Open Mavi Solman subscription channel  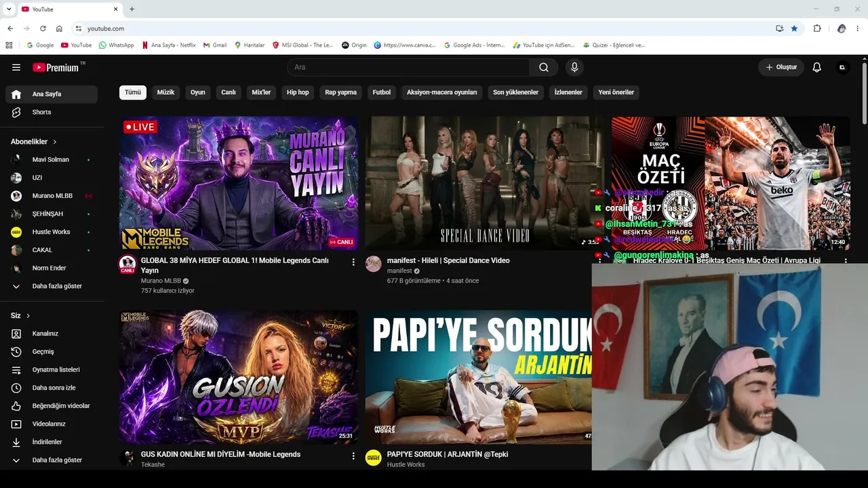click(52, 160)
